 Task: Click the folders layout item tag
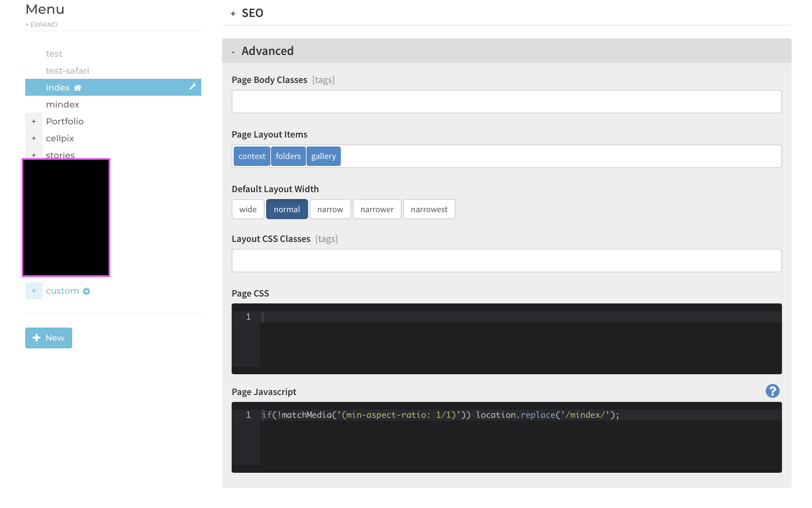pyautogui.click(x=288, y=156)
